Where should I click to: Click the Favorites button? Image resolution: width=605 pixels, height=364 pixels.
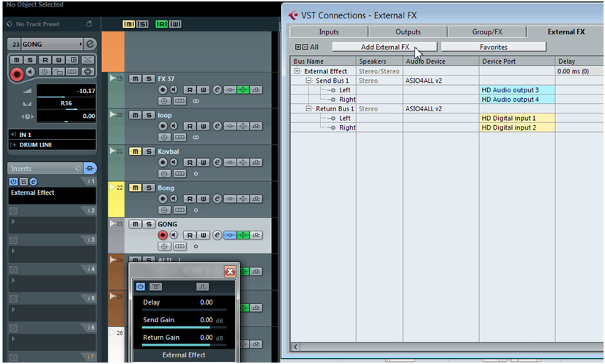coord(494,47)
